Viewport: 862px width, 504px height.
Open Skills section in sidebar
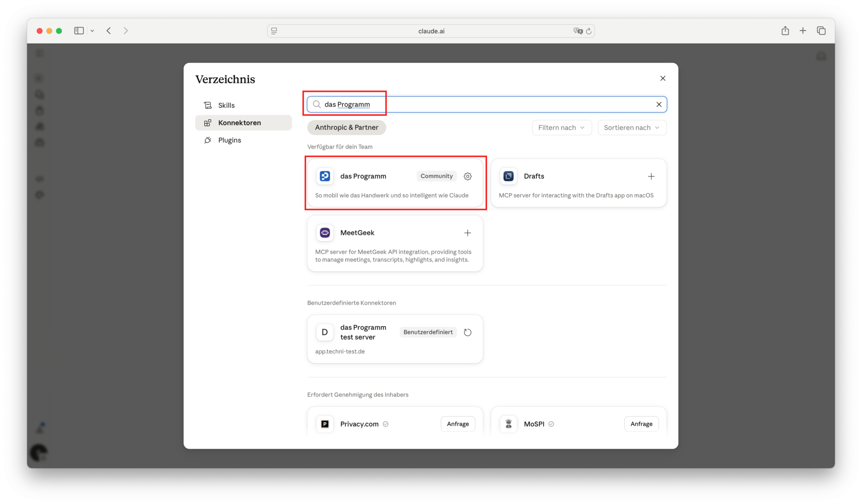[243, 105]
